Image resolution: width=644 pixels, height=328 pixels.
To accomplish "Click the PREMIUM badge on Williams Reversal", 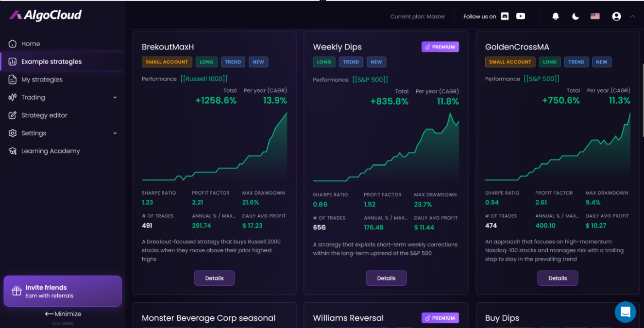I will 440,318.
